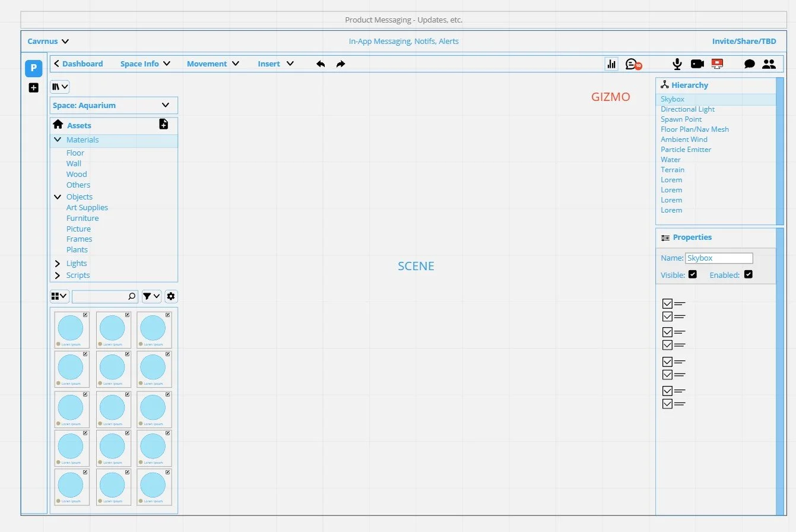Click In-App Messaging, Notifs, Alerts text
The height and width of the screenshot is (532, 796).
pyautogui.click(x=404, y=42)
